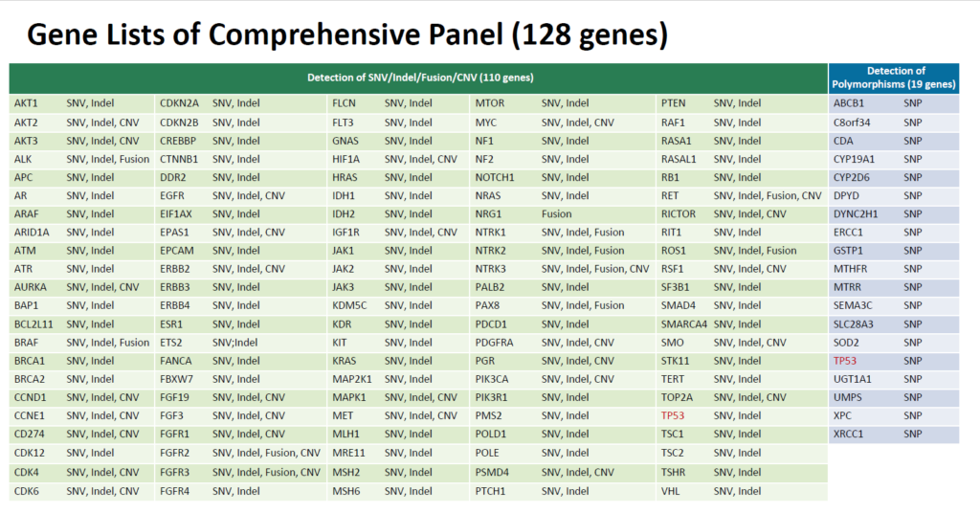The width and height of the screenshot is (980, 513).
Task: Click the MTOR gene cell
Action: (489, 103)
